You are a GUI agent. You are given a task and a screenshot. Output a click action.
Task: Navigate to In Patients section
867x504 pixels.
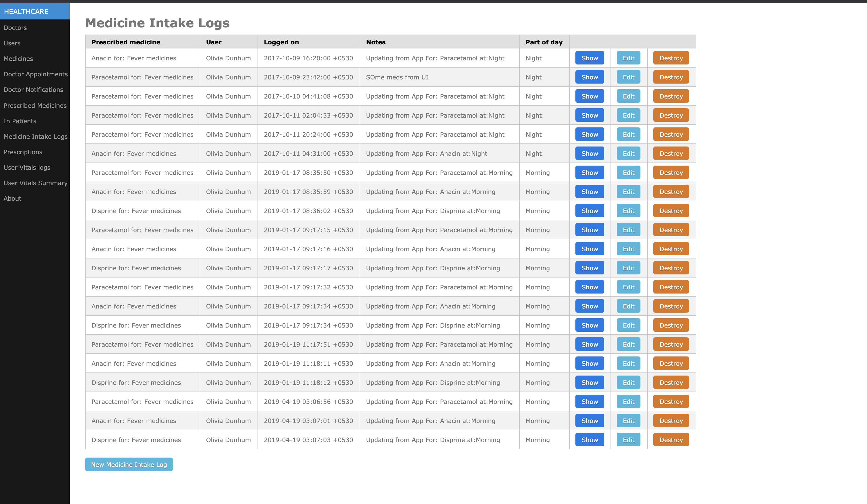coord(20,121)
